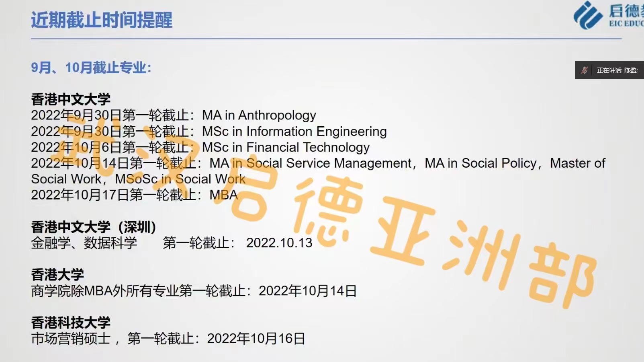Screen dimensions: 644x362
Task: Click the '正在讲话: 陈盈' speaker label
Action: (x=617, y=70)
